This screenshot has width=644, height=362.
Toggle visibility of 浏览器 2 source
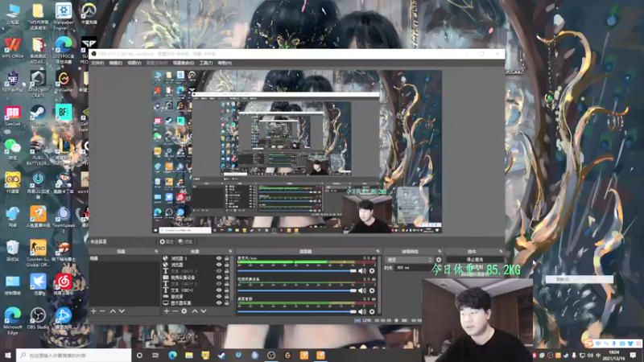click(x=219, y=258)
